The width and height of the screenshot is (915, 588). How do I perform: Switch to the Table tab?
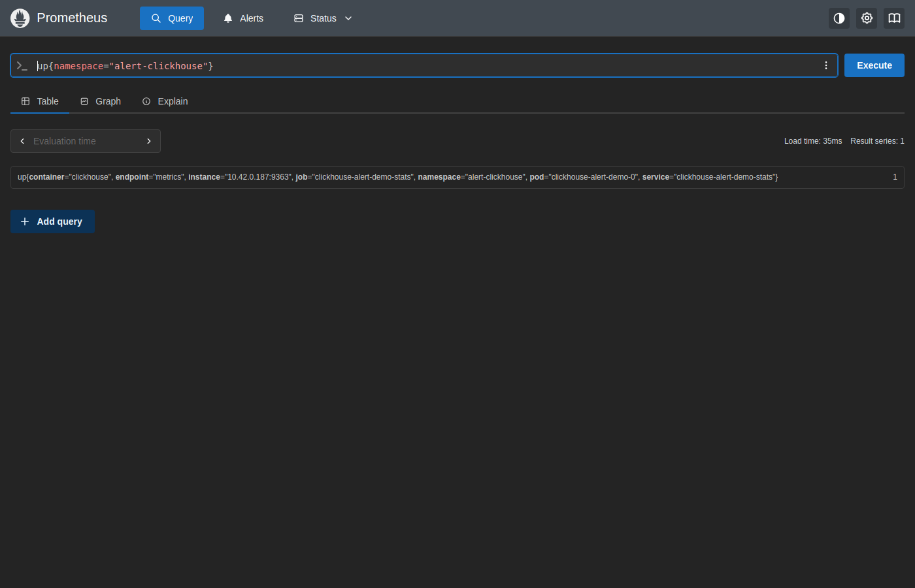pos(40,101)
